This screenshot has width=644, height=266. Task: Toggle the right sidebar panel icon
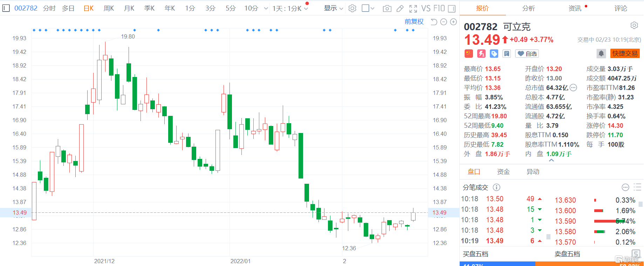(452, 8)
